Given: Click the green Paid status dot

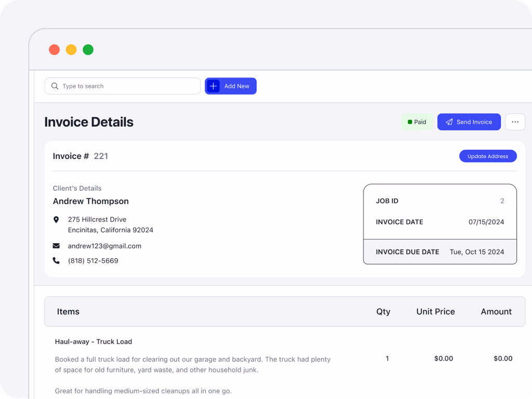Looking at the screenshot, I should 410,122.
